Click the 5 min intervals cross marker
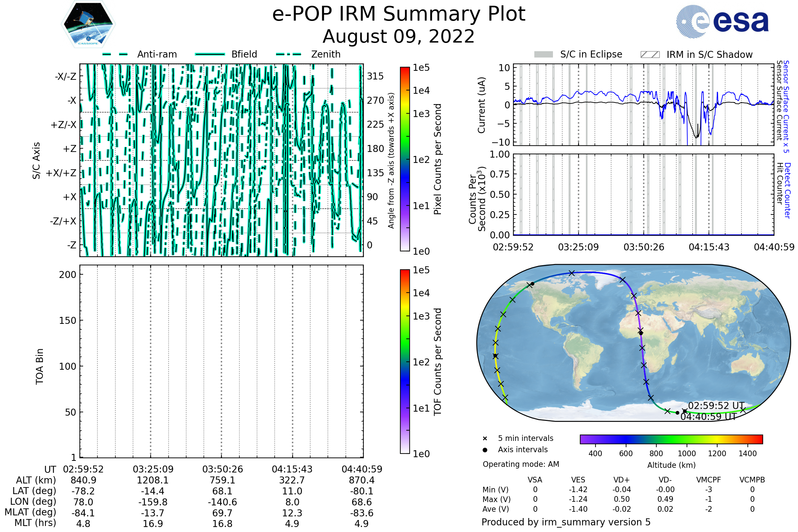The height and width of the screenshot is (532, 798). 485,439
